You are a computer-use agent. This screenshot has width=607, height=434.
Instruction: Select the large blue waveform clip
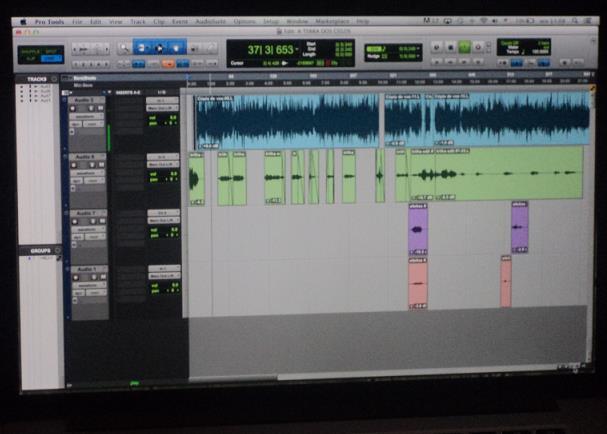(286, 122)
